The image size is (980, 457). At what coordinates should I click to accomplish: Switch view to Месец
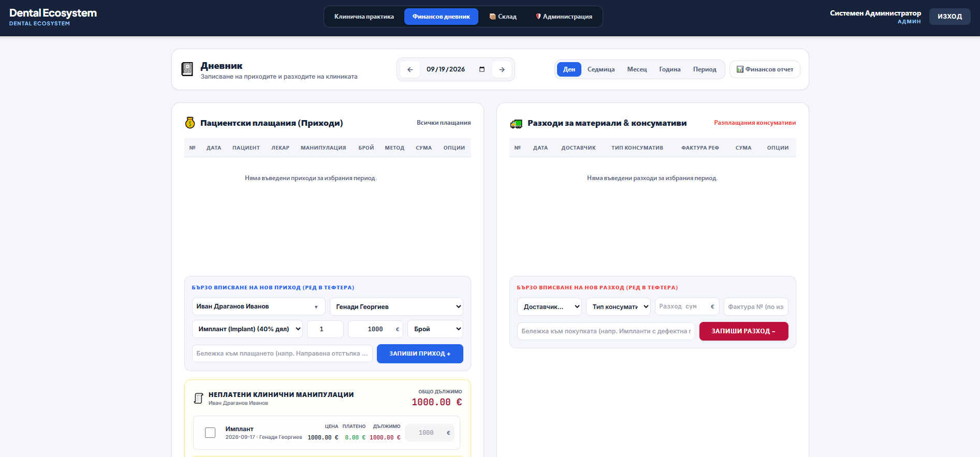tap(637, 69)
